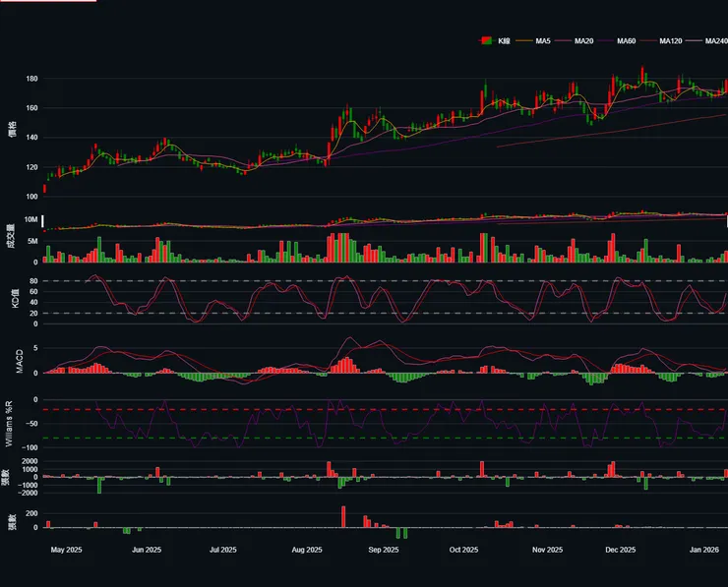Click the 140 price tick label
The width and height of the screenshot is (728, 587).
click(32, 138)
